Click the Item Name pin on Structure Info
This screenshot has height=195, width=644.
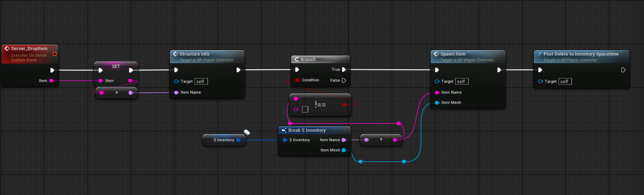176,93
